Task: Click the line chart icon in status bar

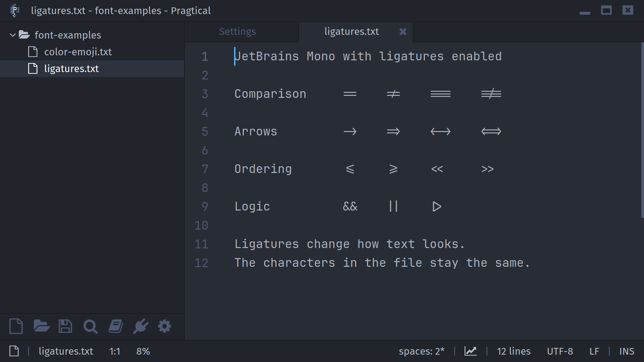Action: coord(471,351)
